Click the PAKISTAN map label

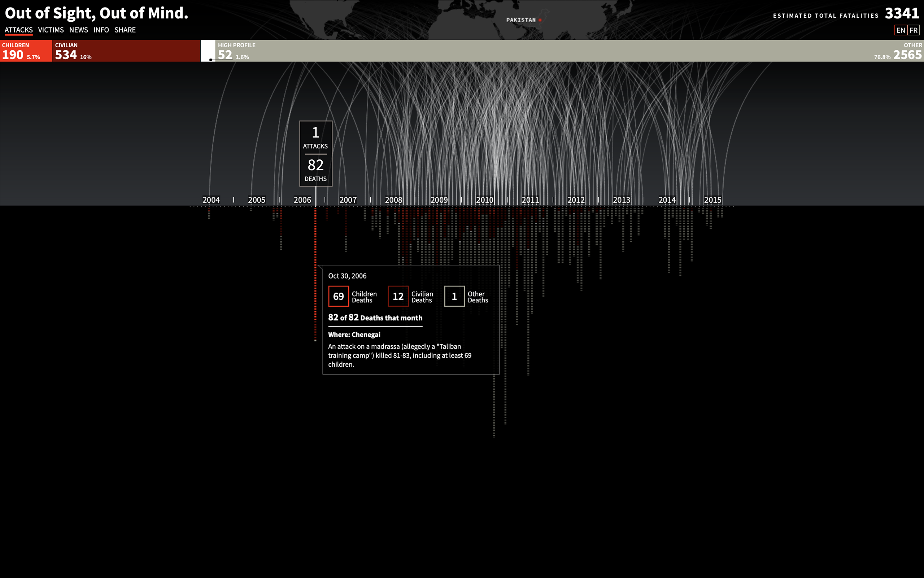[521, 20]
